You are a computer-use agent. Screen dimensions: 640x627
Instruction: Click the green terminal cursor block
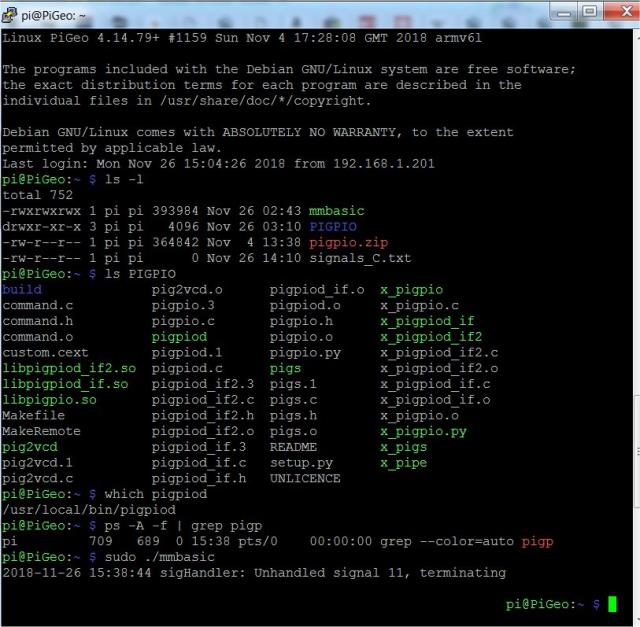tap(611, 604)
